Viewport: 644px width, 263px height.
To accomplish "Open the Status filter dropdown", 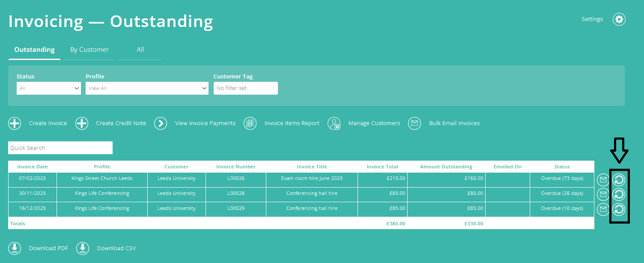I will click(48, 88).
